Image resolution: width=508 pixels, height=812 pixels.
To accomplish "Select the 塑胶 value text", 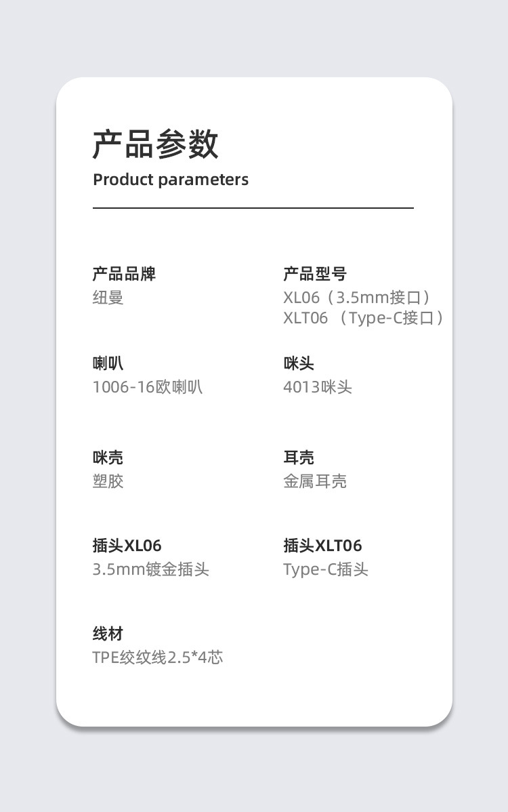I will (108, 481).
